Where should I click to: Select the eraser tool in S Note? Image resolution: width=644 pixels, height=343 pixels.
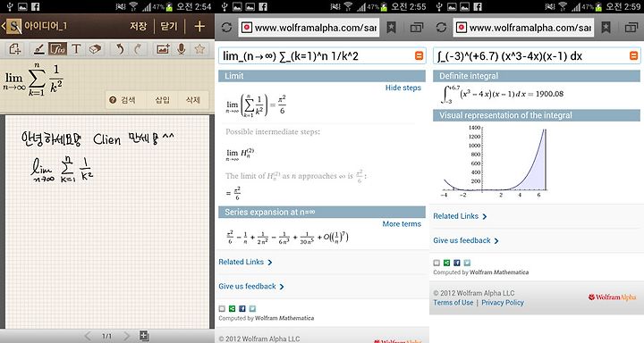pos(95,49)
